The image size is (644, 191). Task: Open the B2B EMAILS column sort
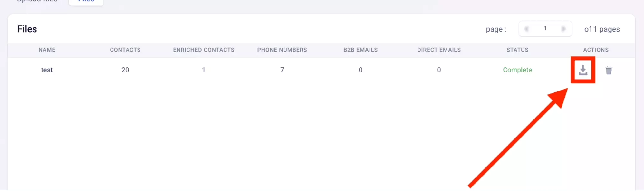point(360,50)
